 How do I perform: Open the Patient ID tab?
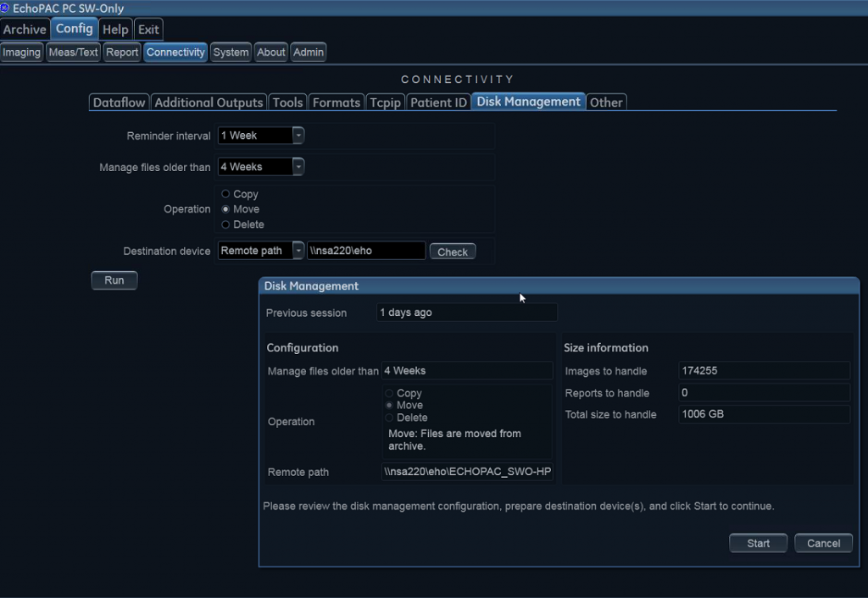pyautogui.click(x=438, y=102)
